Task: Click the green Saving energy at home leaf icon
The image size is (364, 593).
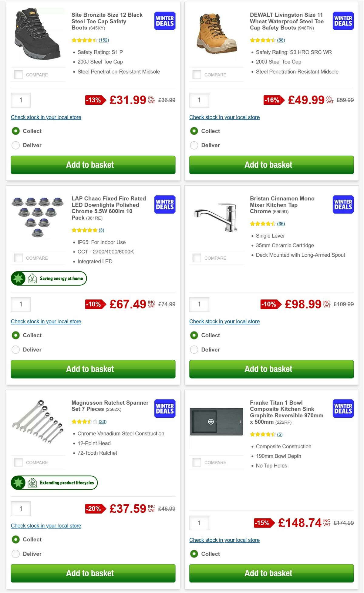Action: point(18,278)
